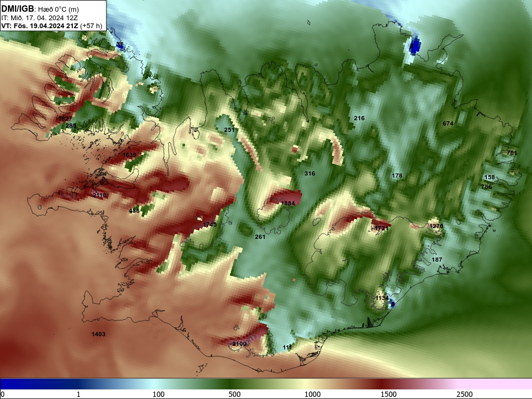Click the map value 2110
The height and width of the screenshot is (399, 532).
point(99,195)
